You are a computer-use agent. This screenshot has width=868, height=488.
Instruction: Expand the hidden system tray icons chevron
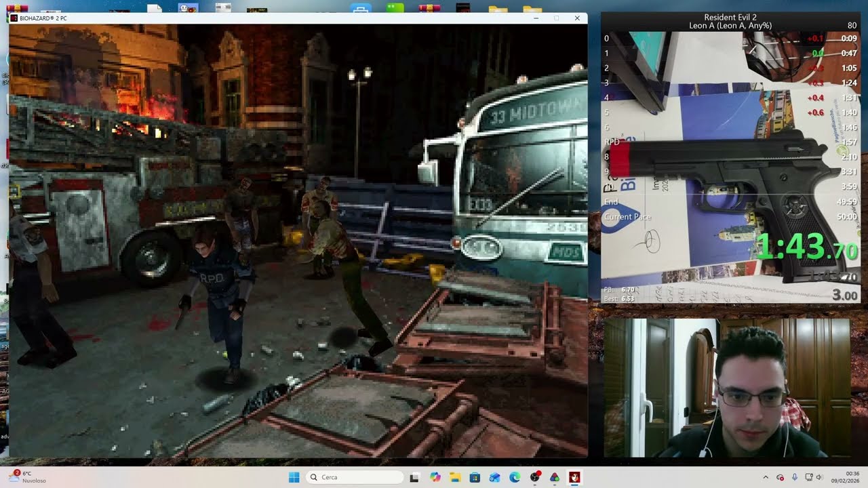pyautogui.click(x=766, y=477)
